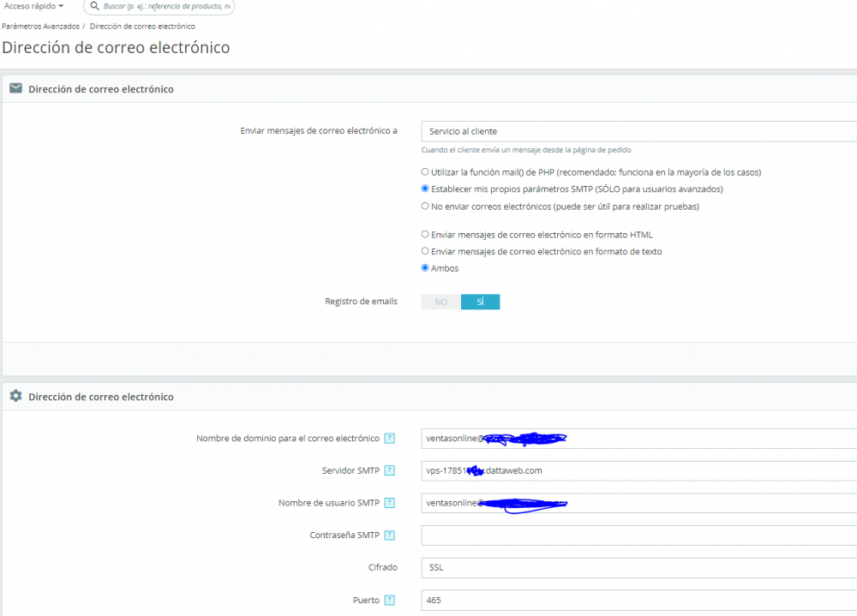Click the gear icon in the SMTP panel header
Image resolution: width=857 pixels, height=616 pixels.
(x=15, y=396)
